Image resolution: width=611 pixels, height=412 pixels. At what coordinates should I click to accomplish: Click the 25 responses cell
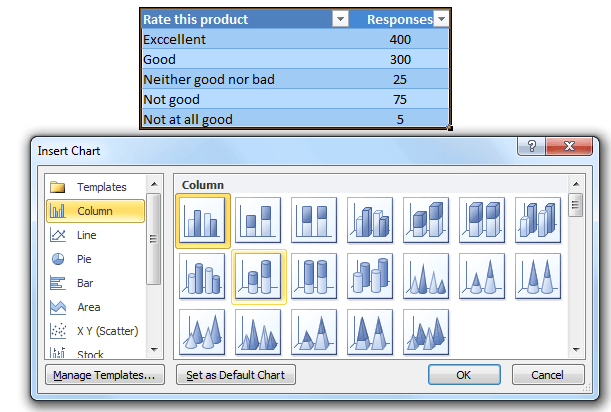click(x=399, y=79)
